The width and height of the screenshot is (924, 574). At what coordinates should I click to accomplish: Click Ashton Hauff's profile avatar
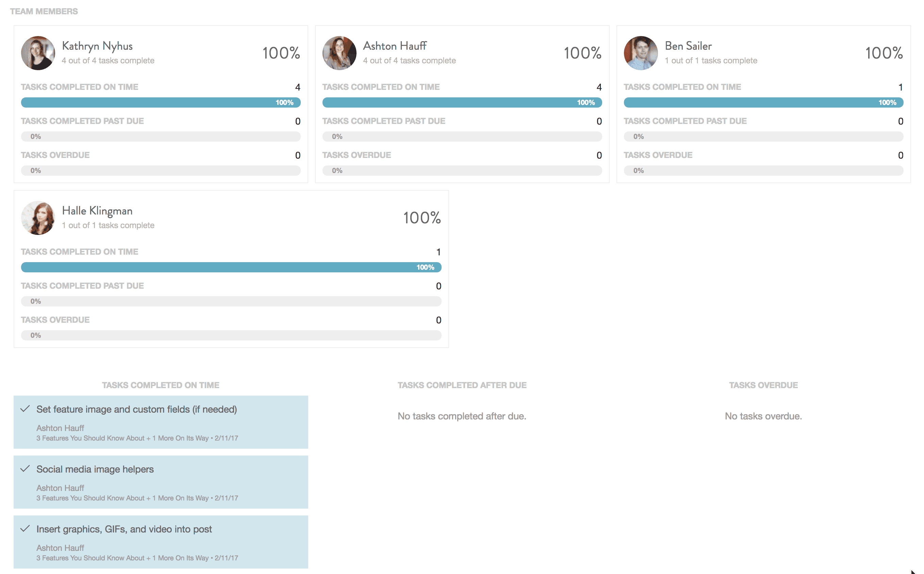pyautogui.click(x=340, y=53)
